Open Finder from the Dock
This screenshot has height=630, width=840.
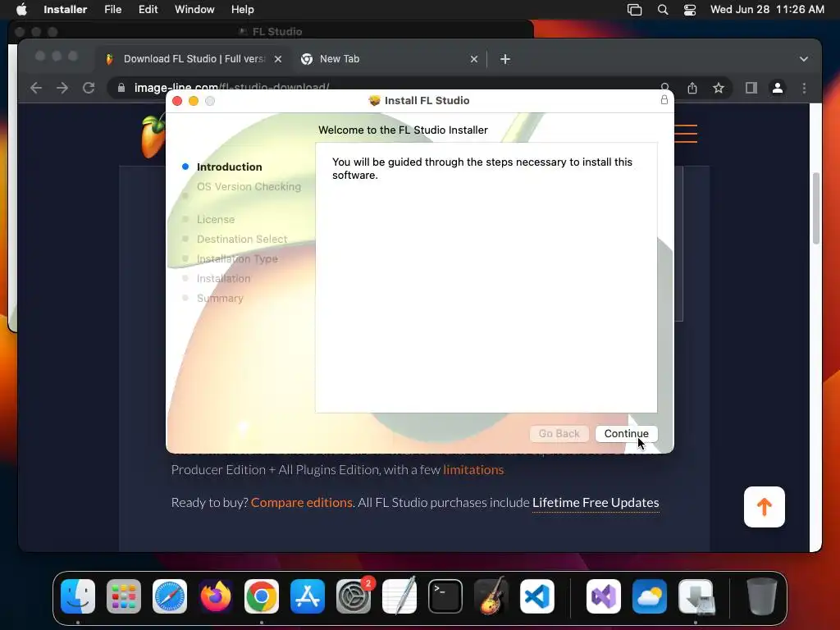(78, 596)
